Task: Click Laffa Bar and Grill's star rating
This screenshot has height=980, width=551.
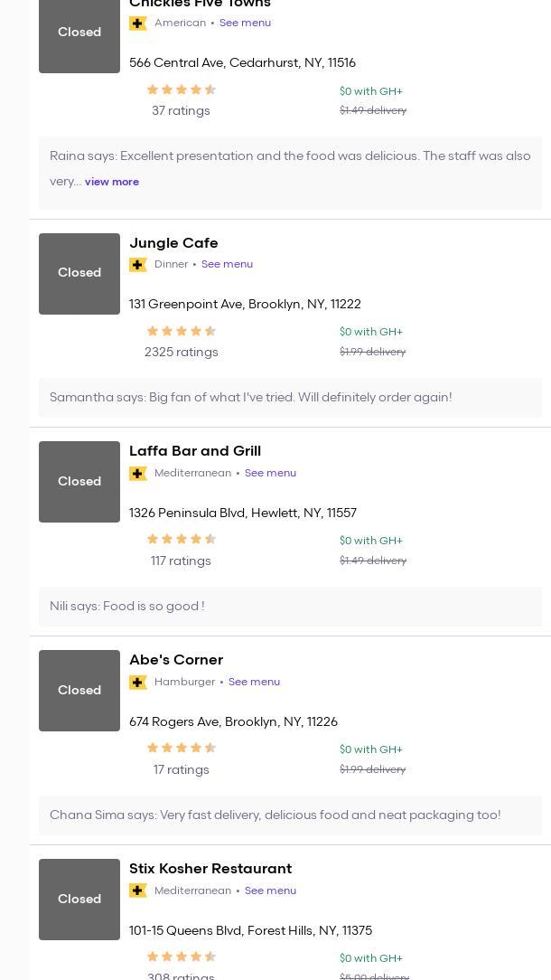Action: click(181, 540)
